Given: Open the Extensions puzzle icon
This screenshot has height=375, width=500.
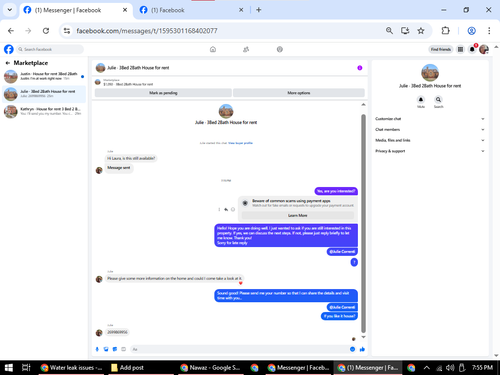Looking at the screenshot, I should click(445, 31).
